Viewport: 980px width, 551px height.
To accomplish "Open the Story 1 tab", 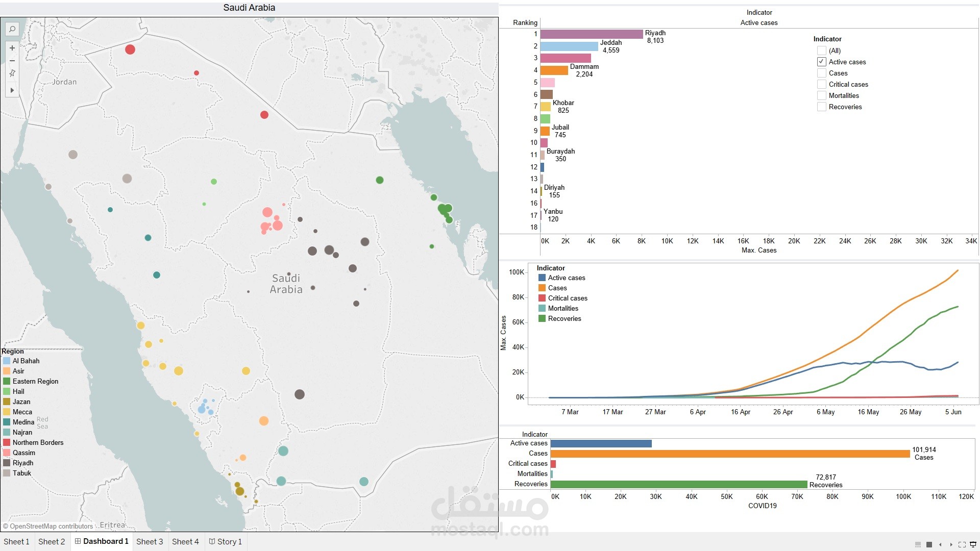I will [x=226, y=542].
